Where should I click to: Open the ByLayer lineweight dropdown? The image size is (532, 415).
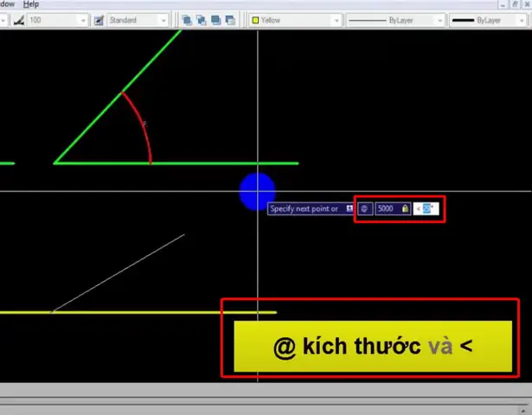(x=522, y=21)
